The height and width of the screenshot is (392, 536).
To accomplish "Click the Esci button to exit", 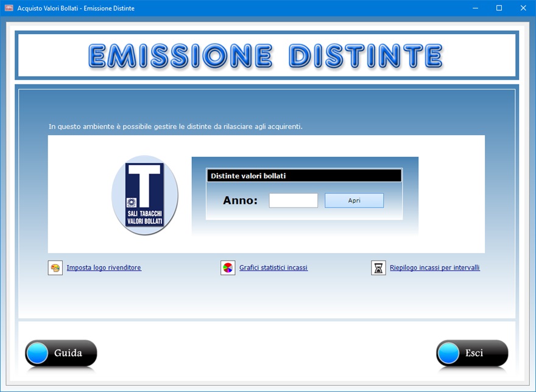I will (x=472, y=353).
